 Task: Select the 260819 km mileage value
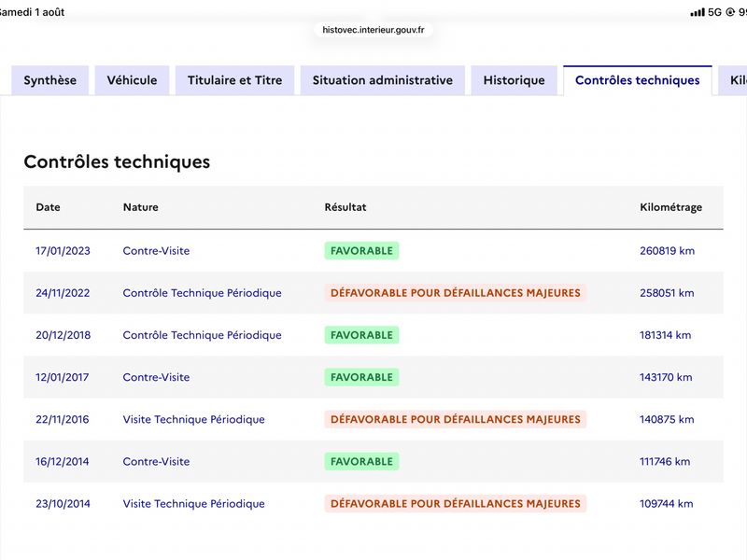tap(667, 251)
